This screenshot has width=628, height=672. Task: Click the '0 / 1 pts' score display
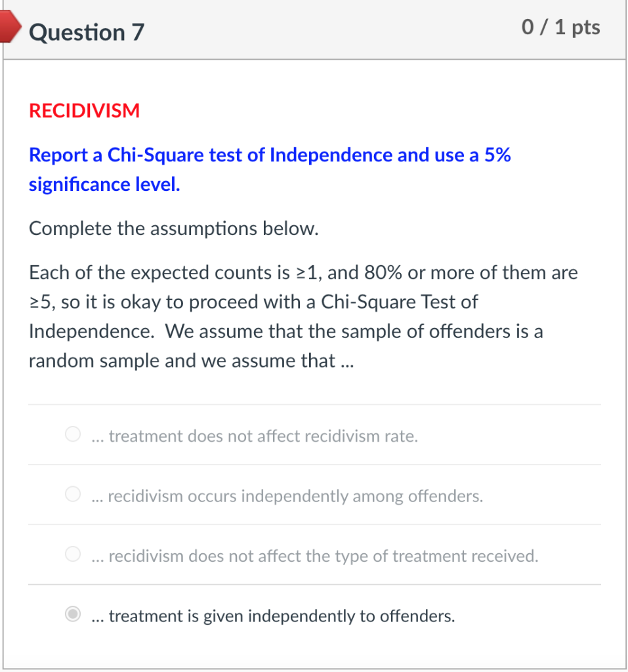tap(562, 27)
